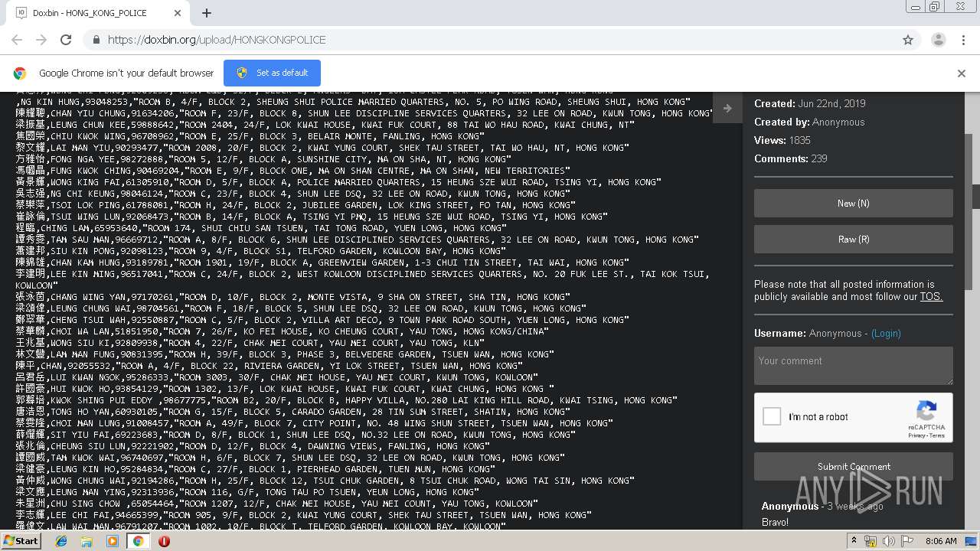
Task: Open the media player taskbar icon
Action: tap(113, 541)
